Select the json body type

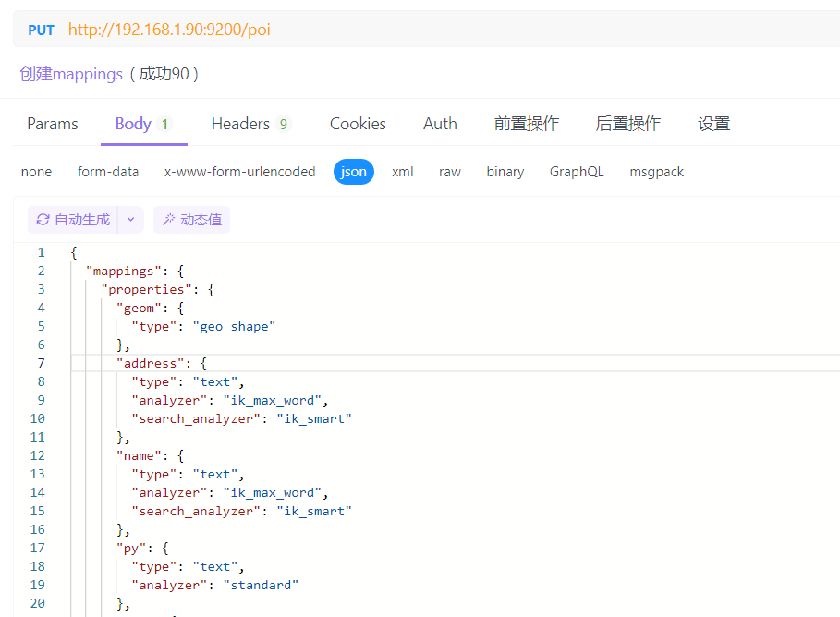coord(353,172)
